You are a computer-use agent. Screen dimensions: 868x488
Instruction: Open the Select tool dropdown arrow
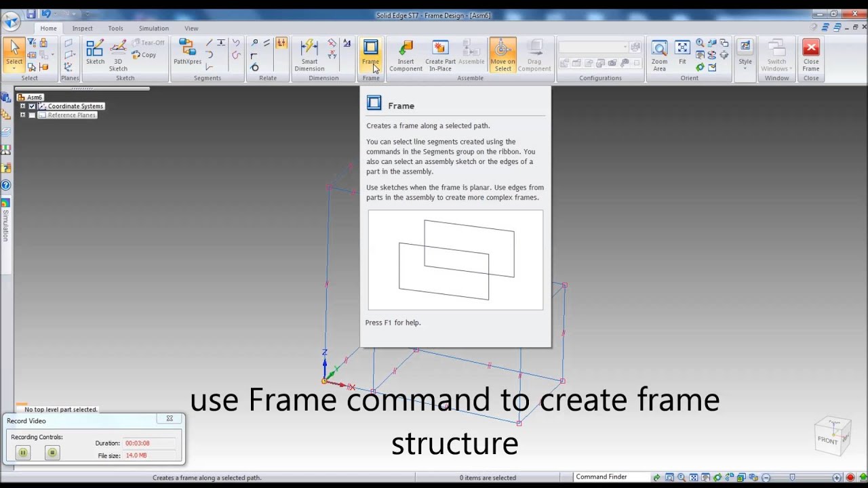(14, 68)
